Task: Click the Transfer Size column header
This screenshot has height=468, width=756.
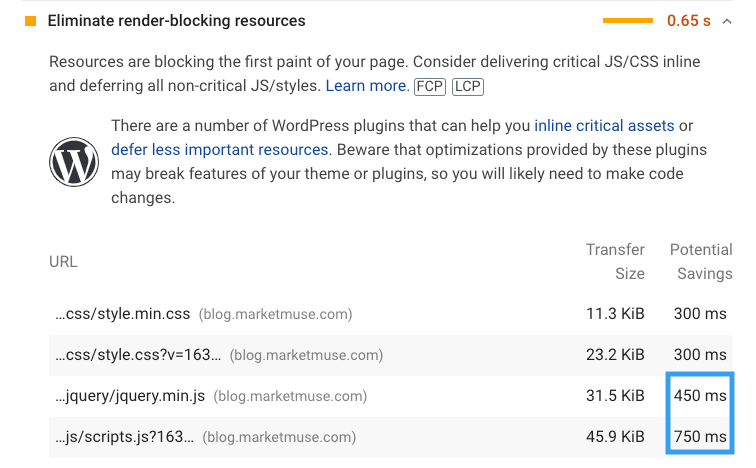Action: (615, 262)
